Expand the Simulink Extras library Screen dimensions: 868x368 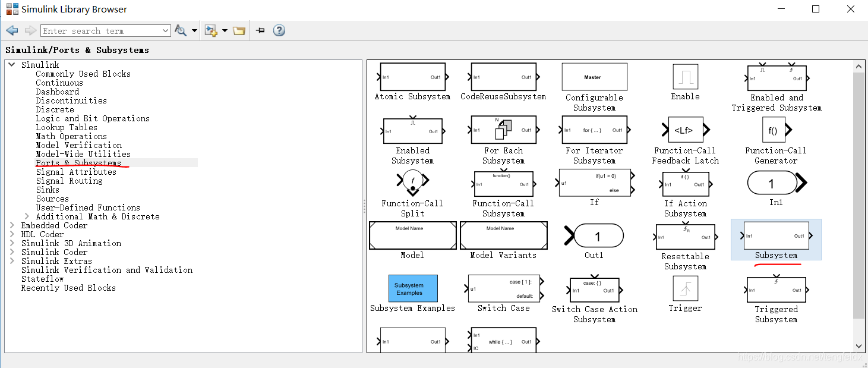[x=12, y=261]
